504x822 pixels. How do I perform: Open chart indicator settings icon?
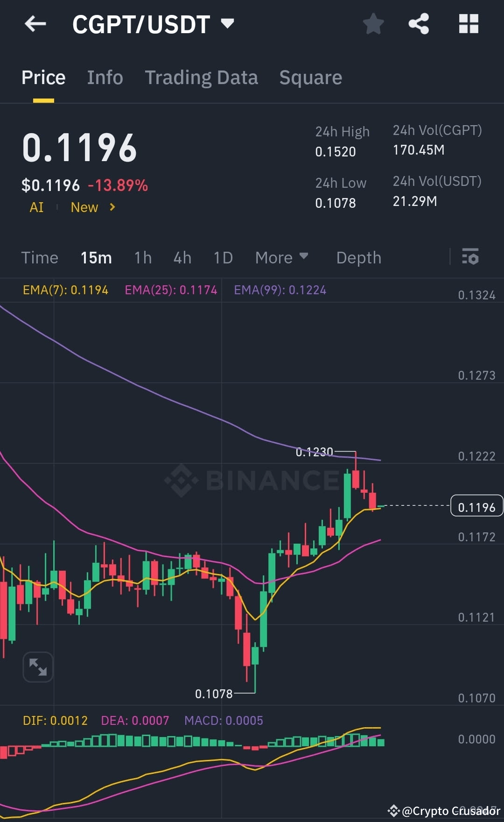coord(470,257)
